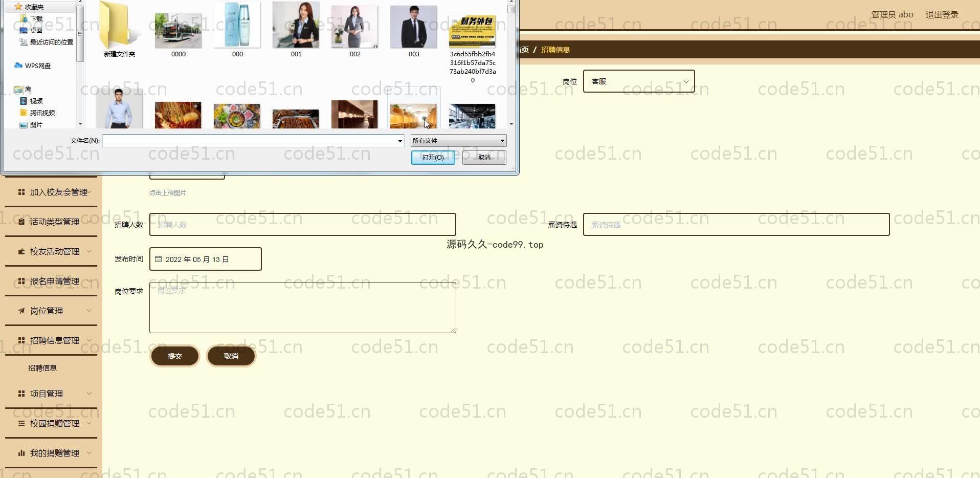Click the 报名申请管理 grid icon
Image resolution: width=980 pixels, height=478 pixels.
pyautogui.click(x=21, y=281)
